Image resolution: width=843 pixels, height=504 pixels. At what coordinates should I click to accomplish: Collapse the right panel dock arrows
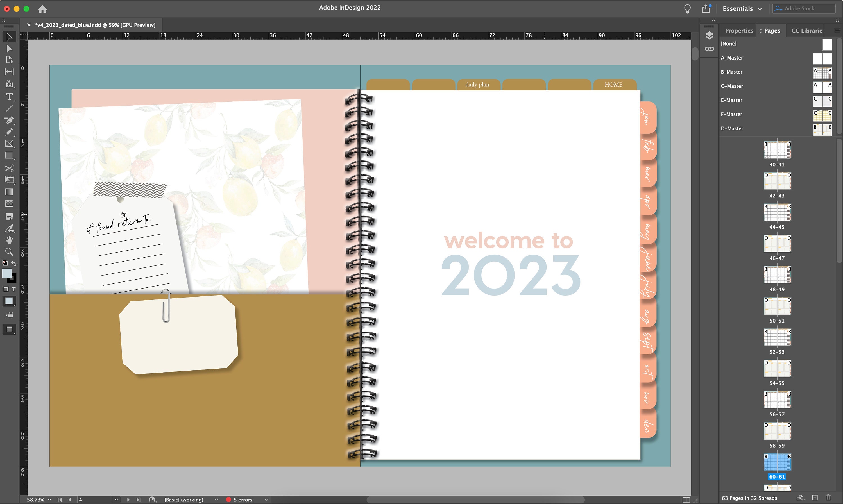[x=837, y=21]
